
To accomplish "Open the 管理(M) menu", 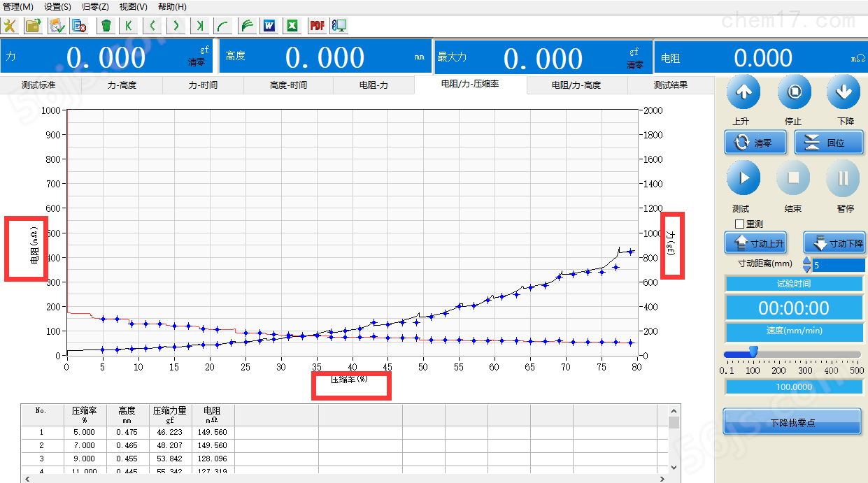I will click(x=18, y=6).
